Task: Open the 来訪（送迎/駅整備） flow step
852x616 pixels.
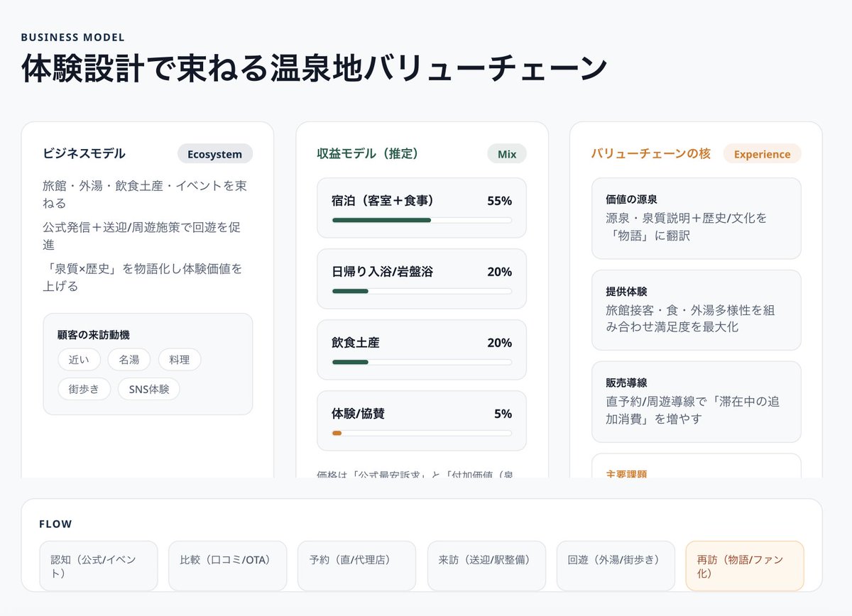Action: [486, 566]
